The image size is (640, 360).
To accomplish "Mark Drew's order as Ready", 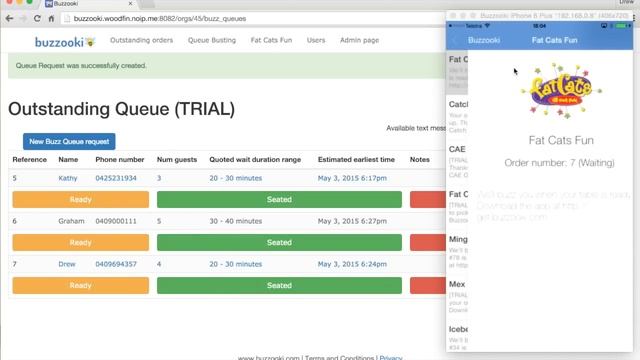I will point(80,285).
